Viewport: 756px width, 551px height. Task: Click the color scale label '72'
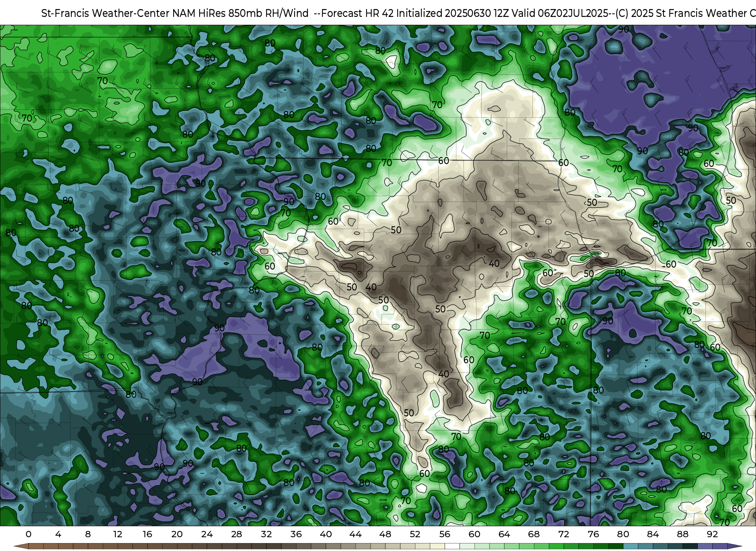coord(564,534)
